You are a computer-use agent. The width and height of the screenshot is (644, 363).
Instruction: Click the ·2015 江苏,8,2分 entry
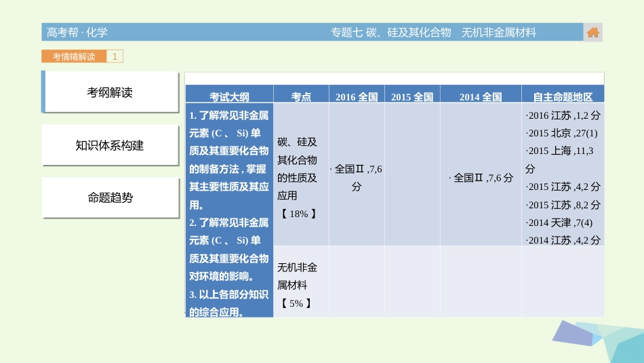tap(563, 205)
